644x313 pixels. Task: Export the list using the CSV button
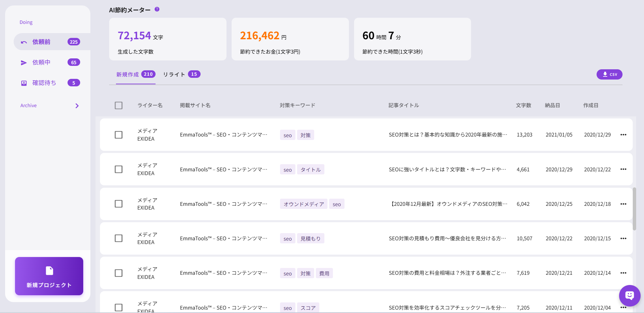click(x=610, y=74)
